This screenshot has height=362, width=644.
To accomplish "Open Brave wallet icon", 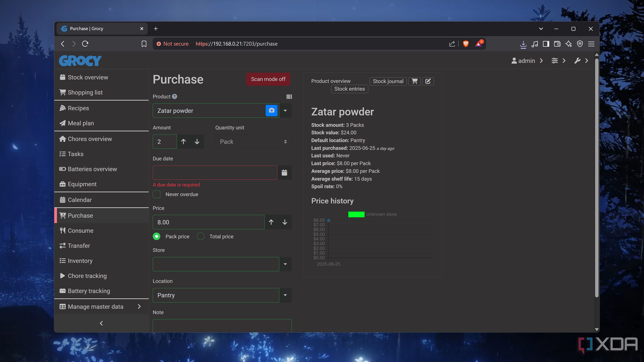I will (557, 44).
